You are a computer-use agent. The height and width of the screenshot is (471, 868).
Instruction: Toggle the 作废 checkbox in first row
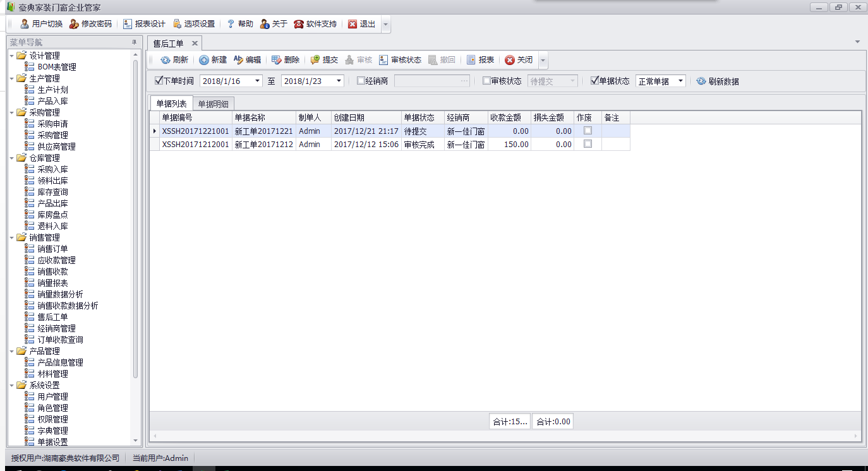(x=588, y=131)
